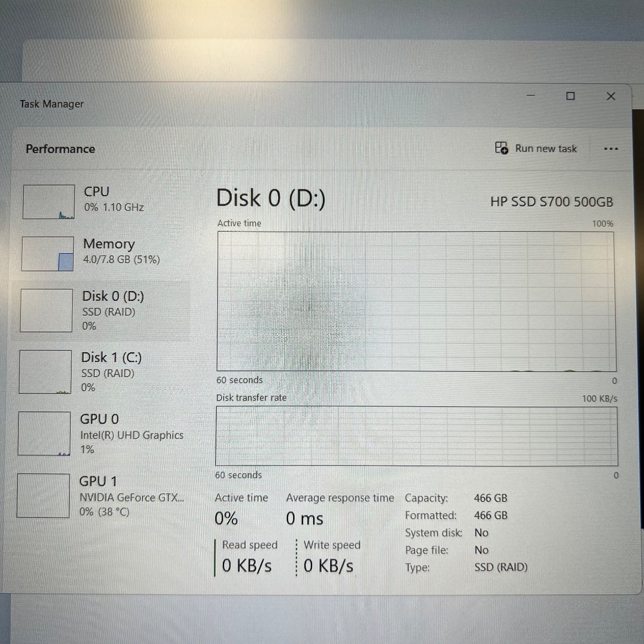The height and width of the screenshot is (644, 644).
Task: Click the Active time graph area
Action: [x=416, y=301]
